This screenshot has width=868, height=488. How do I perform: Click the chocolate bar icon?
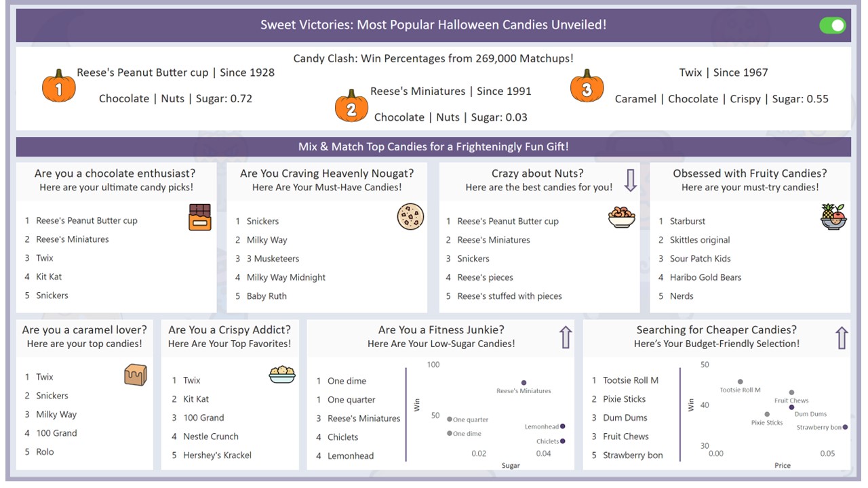(199, 218)
